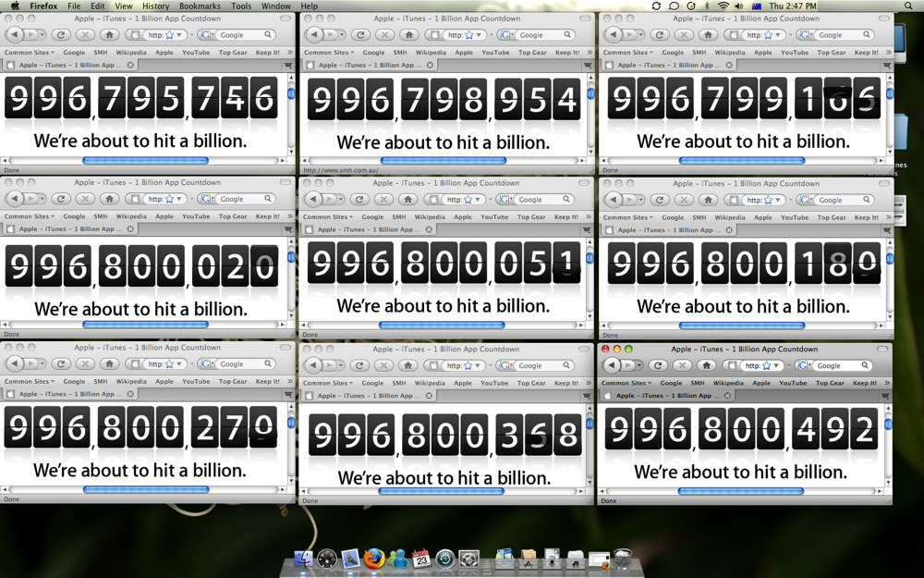
Task: Open tab list icon in 996,800,492 window
Action: [885, 396]
